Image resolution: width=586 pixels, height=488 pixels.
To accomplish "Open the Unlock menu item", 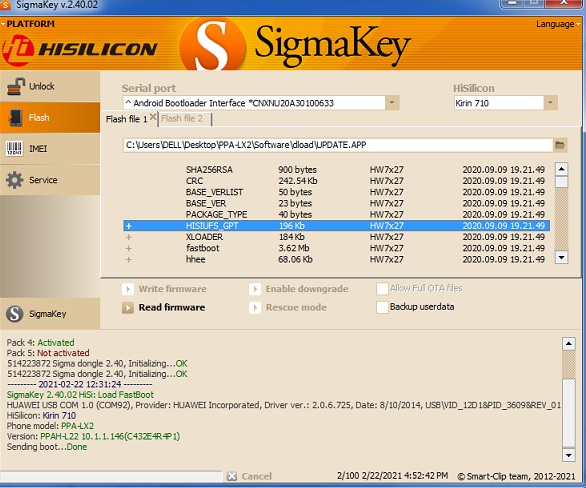I will click(x=50, y=86).
